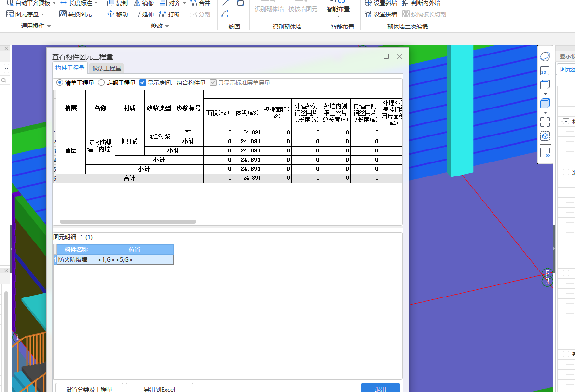
Task: Click the 设置拱墙 arch wall tool
Action: click(x=381, y=14)
